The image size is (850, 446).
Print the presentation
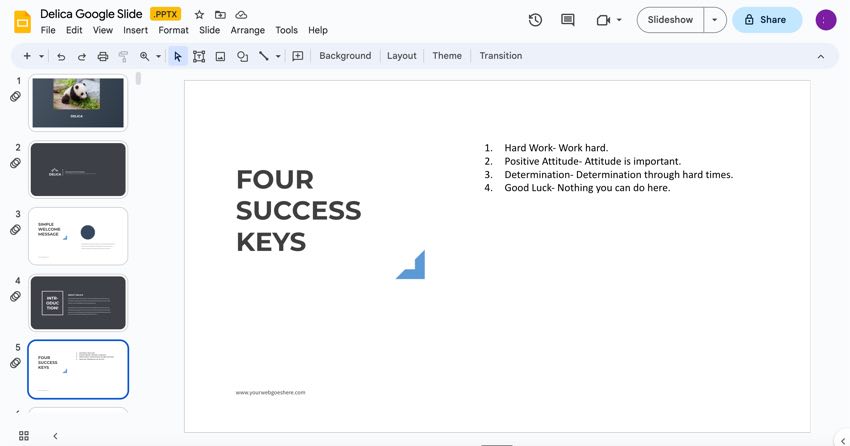click(x=102, y=56)
